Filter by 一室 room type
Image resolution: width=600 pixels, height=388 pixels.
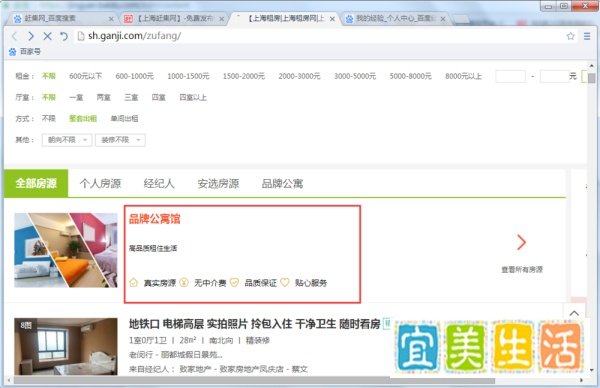pos(76,98)
